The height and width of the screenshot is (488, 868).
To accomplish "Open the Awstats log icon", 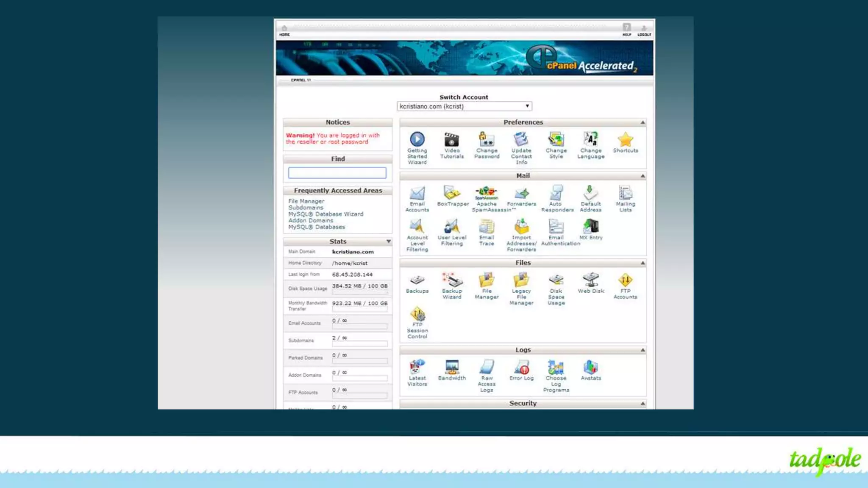I will click(x=590, y=367).
